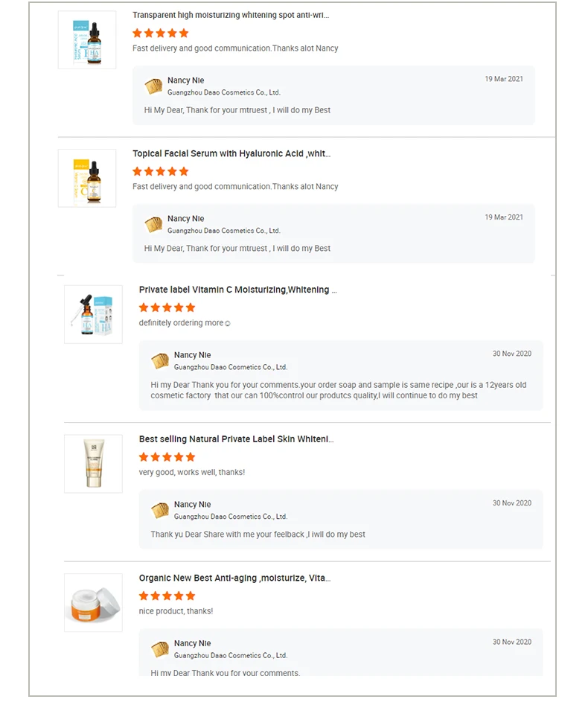Click Nancy Nie name in 'Thank yu Dear' reply
The height and width of the screenshot is (708, 588).
(192, 504)
